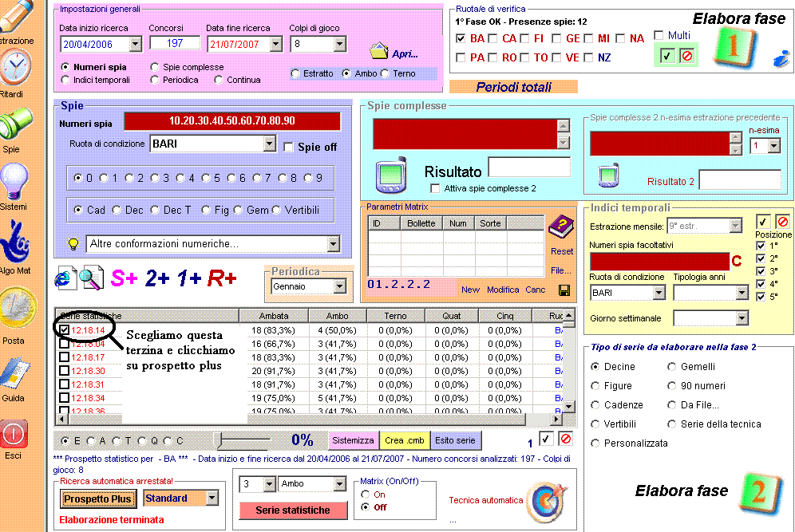Open the Tipologia anni dropdown
The image size is (795, 532).
click(742, 293)
